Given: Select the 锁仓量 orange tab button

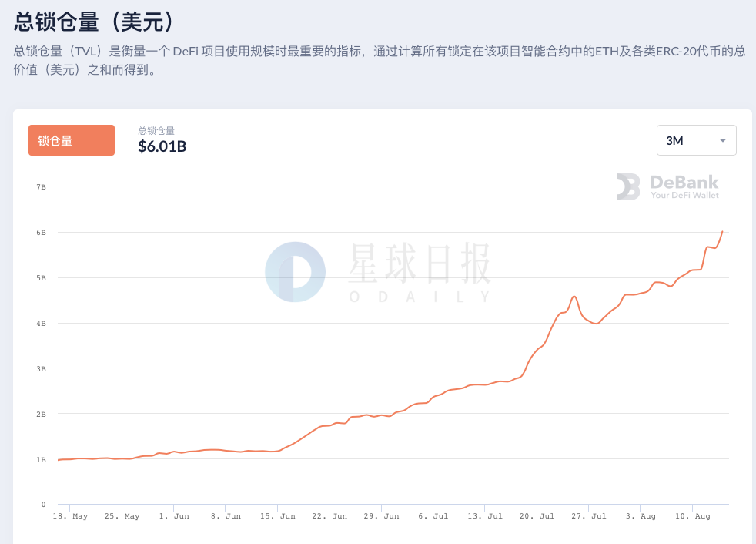Looking at the screenshot, I should coord(72,140).
